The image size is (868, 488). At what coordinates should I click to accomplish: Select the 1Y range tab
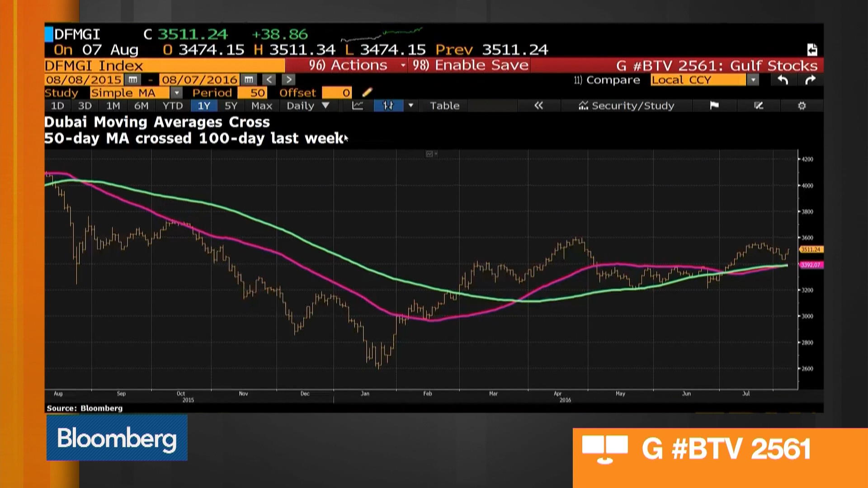click(x=204, y=106)
